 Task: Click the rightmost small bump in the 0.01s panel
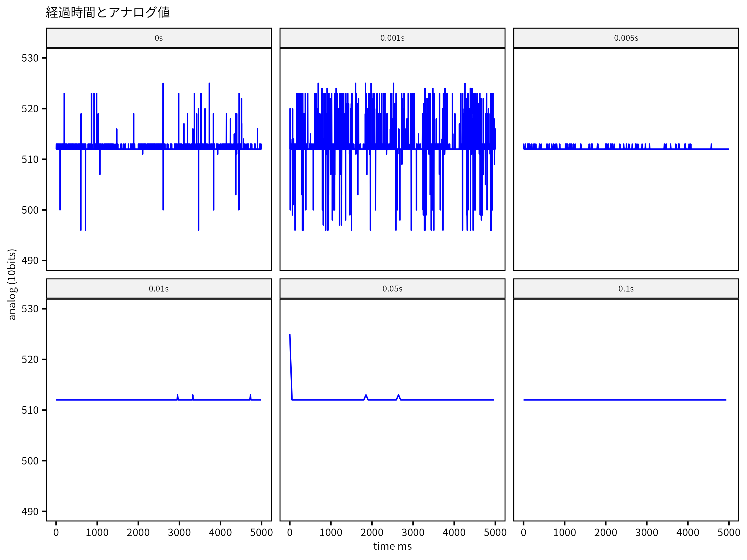(x=250, y=396)
